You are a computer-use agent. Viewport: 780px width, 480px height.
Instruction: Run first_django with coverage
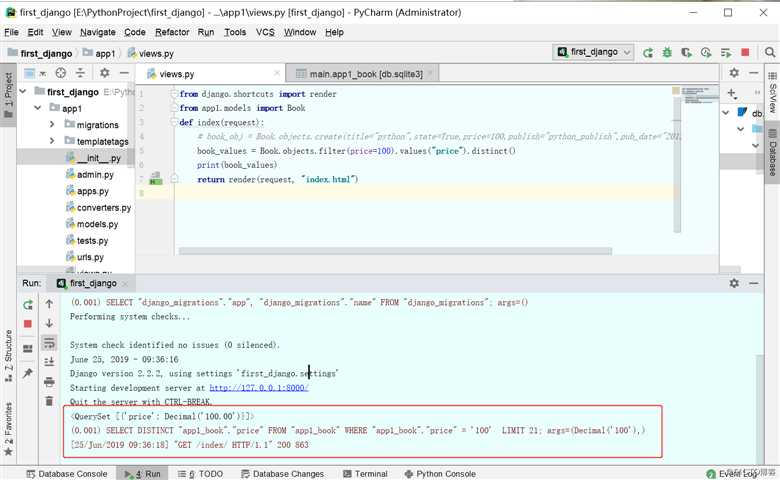[686, 52]
